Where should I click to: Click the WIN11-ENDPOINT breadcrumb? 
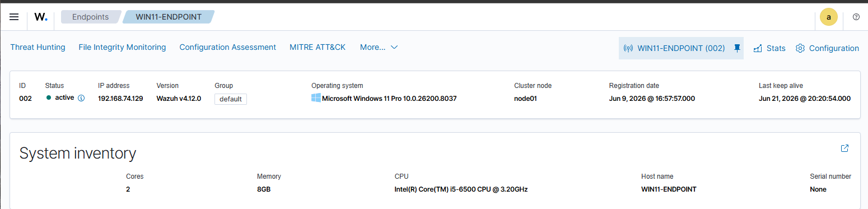point(169,17)
